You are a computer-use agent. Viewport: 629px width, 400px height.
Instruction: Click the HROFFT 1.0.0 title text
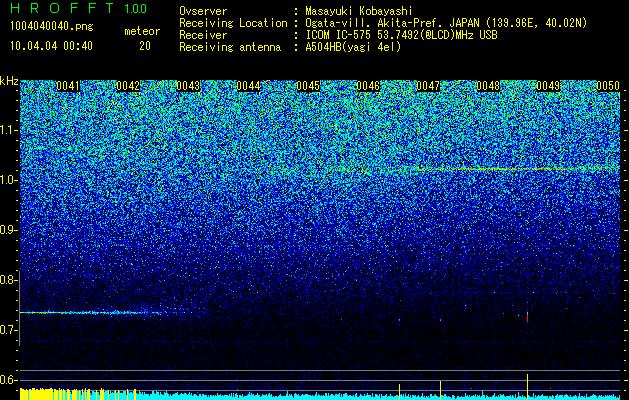[78, 8]
